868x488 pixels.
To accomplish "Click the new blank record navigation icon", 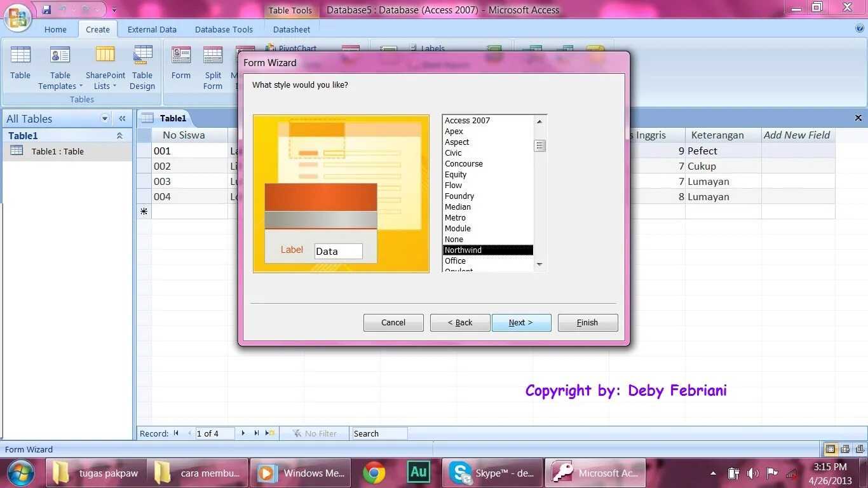I will point(270,433).
